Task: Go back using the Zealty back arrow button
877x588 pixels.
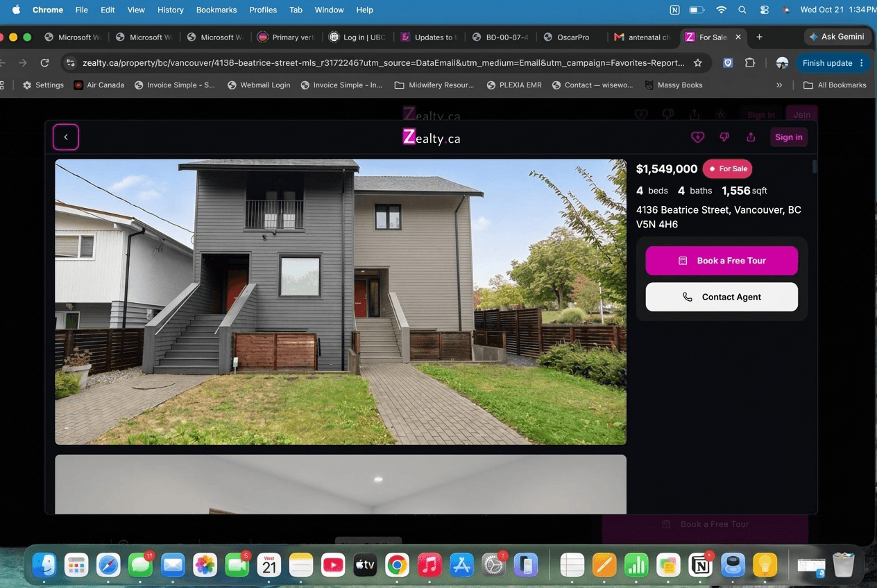Action: [x=66, y=137]
